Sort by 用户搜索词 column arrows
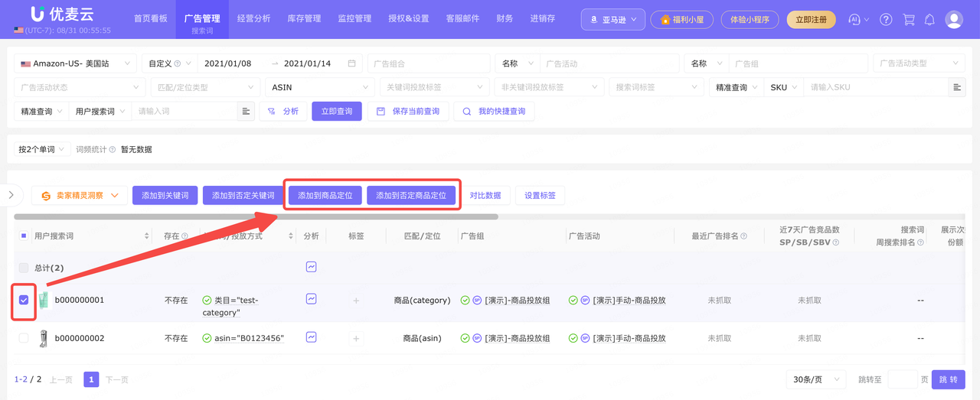The image size is (980, 400). (147, 236)
